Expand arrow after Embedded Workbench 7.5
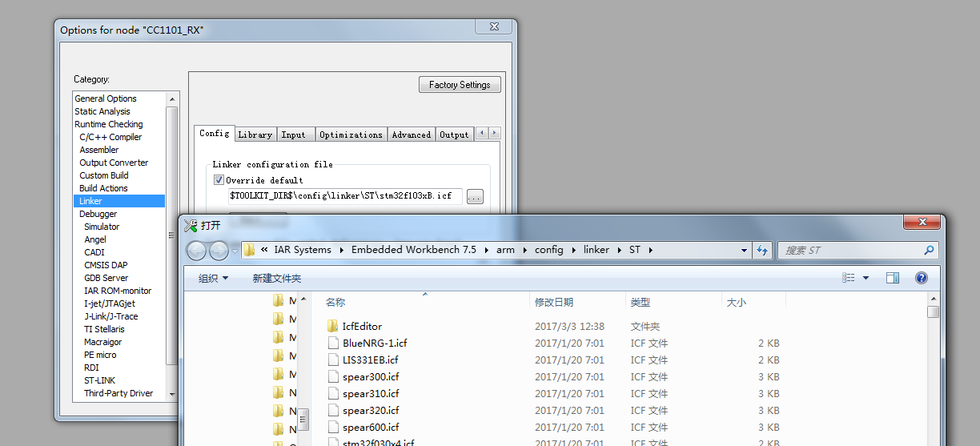This screenshot has height=446, width=980. pyautogui.click(x=485, y=250)
